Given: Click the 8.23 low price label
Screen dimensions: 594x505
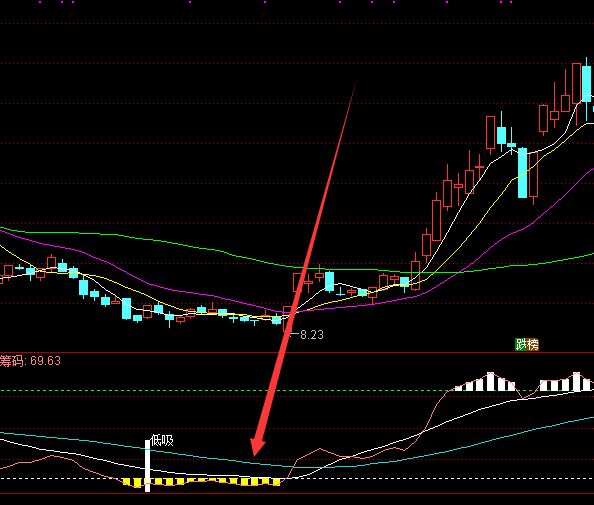Looking at the screenshot, I should [312, 335].
